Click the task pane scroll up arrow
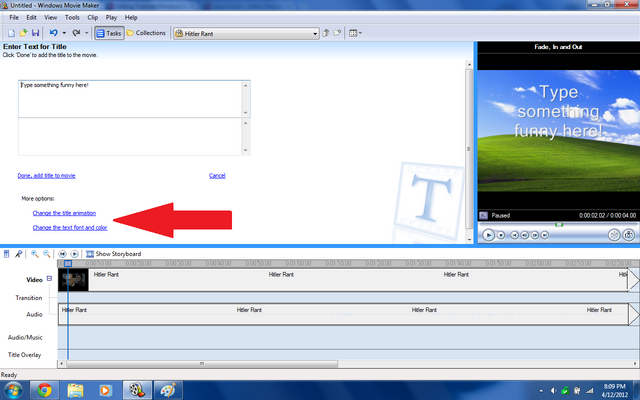The height and width of the screenshot is (400, 640). click(469, 64)
